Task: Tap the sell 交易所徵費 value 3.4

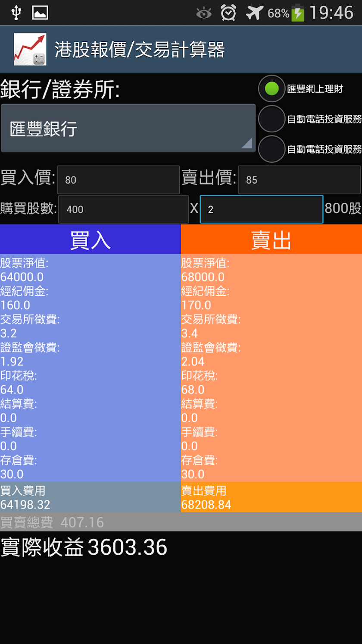Action: pos(190,333)
